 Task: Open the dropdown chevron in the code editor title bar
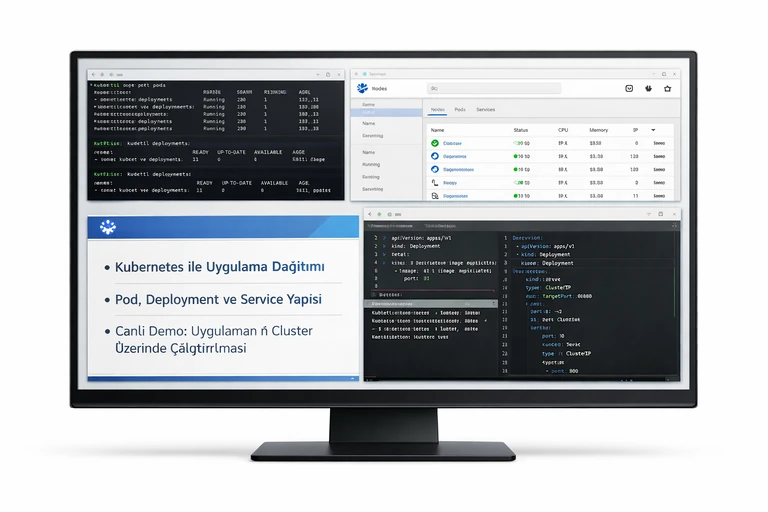coord(649,214)
